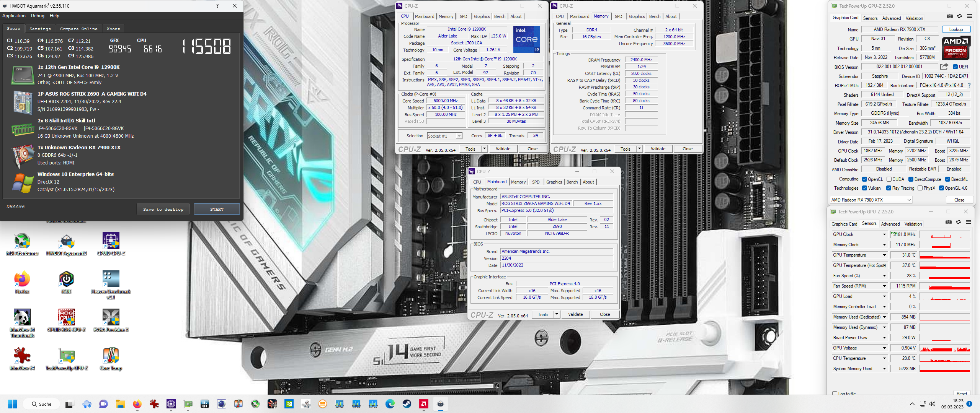Screen dimensions: 980x413
Task: Open HWBOT Aquamark3 desktop shortcut
Action: tap(66, 244)
